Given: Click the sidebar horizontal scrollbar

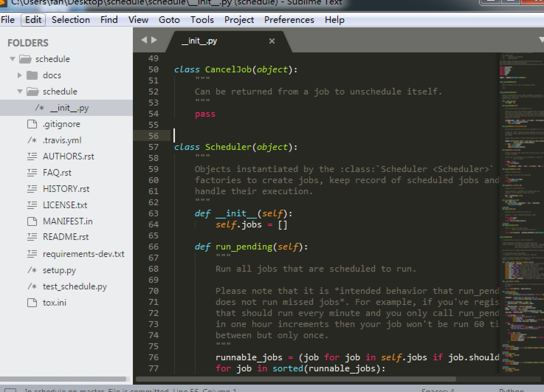Looking at the screenshot, I should (63, 379).
